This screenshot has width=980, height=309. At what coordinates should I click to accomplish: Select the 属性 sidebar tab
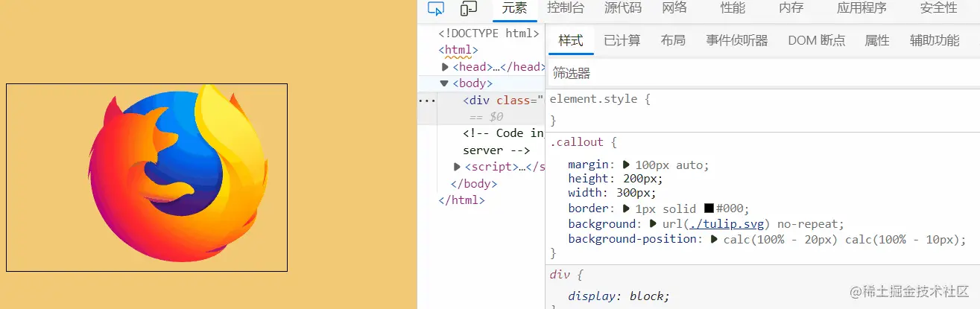877,40
